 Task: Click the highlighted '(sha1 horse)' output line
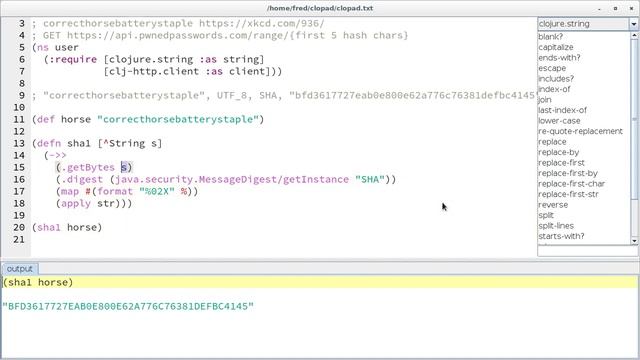pos(320,282)
